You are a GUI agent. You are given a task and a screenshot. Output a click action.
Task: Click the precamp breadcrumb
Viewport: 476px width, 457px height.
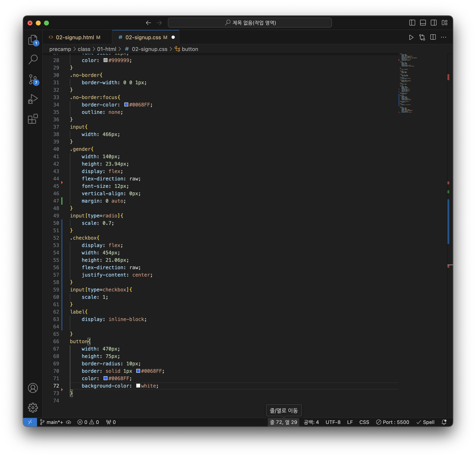coord(60,49)
